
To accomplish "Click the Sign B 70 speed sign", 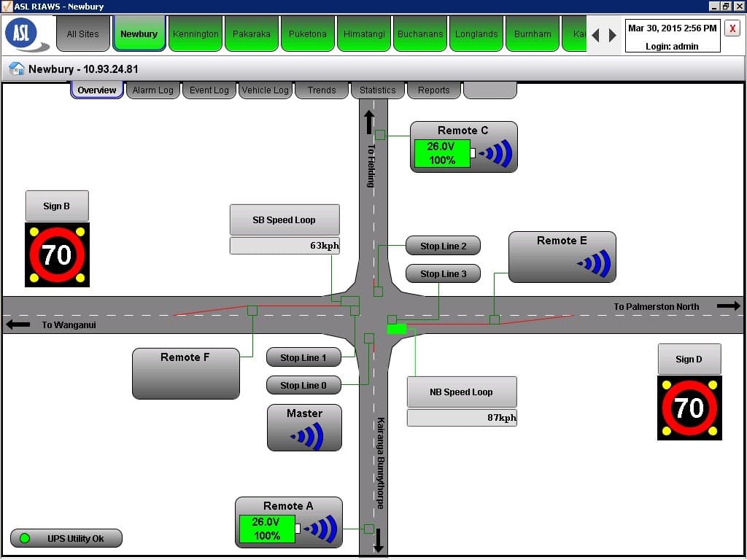I will (57, 255).
